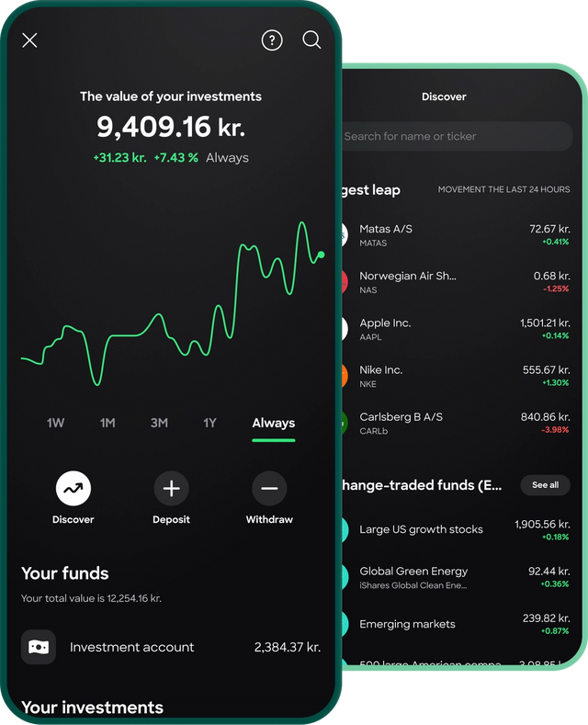Open Investment account showing 2,384.37 kr.
Image resolution: width=588 pixels, height=725 pixels.
171,647
